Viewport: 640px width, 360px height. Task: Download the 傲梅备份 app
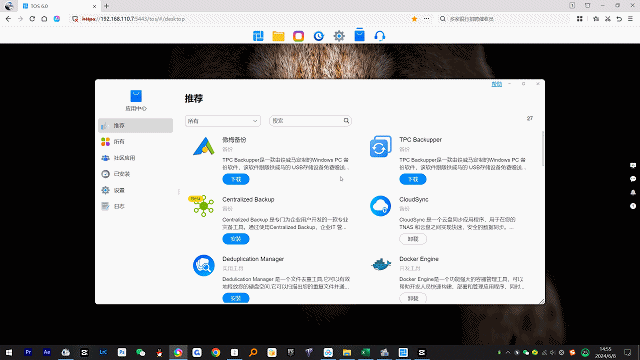236,179
